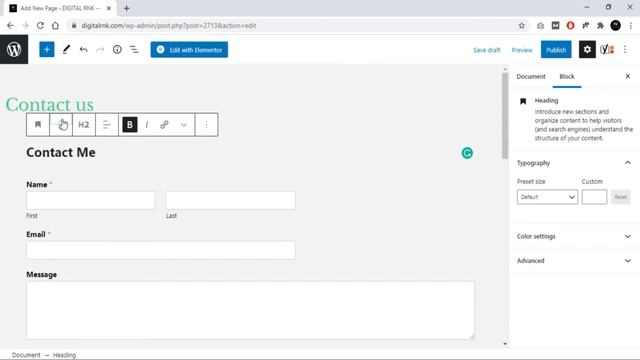The image size is (640, 360).
Task: Publish the page
Action: [x=556, y=50]
